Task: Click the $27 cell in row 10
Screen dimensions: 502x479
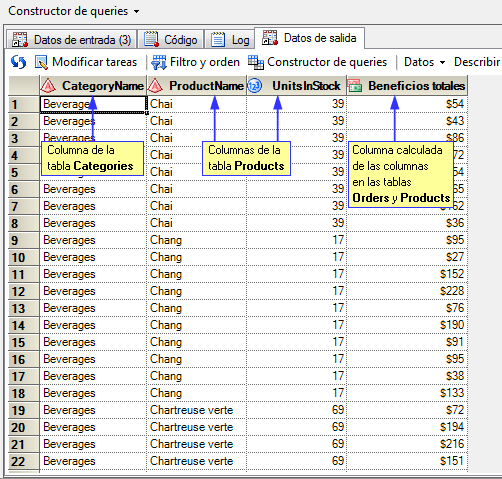Action: point(407,257)
